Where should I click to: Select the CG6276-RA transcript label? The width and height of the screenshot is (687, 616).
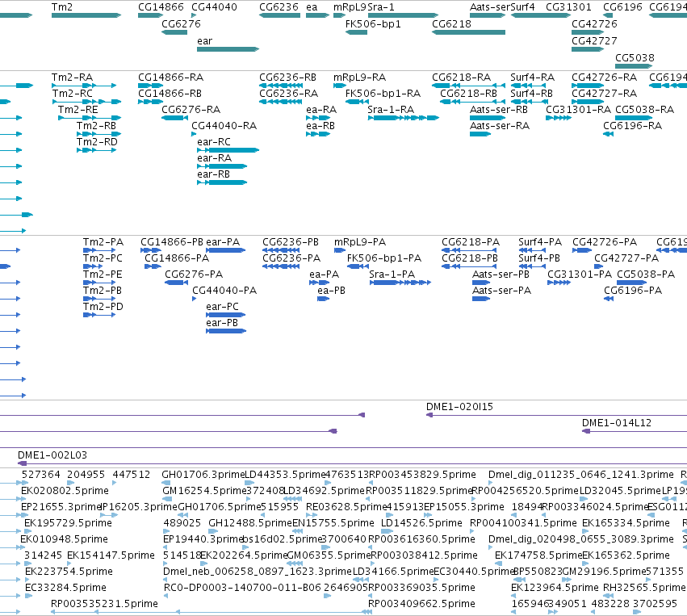[x=191, y=110]
